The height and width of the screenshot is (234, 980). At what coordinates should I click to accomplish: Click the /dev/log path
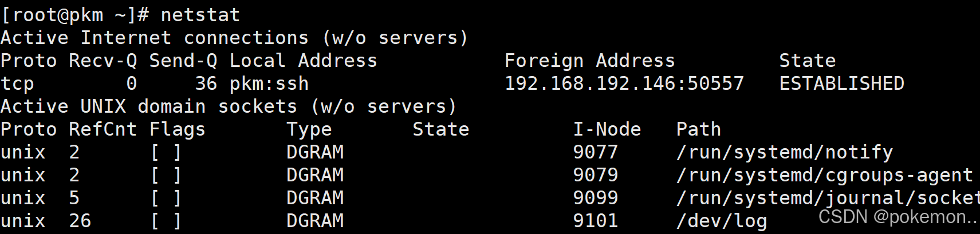(722, 221)
